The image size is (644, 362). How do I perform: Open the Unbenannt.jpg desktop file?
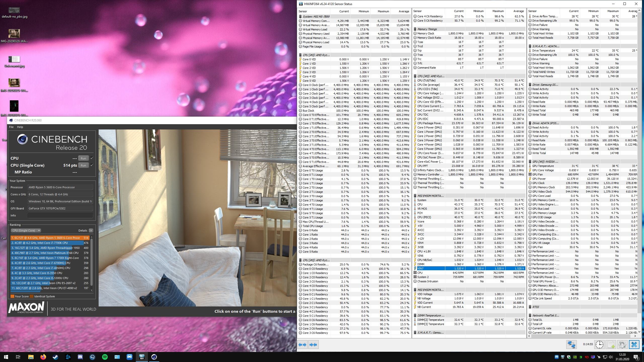pos(14,62)
